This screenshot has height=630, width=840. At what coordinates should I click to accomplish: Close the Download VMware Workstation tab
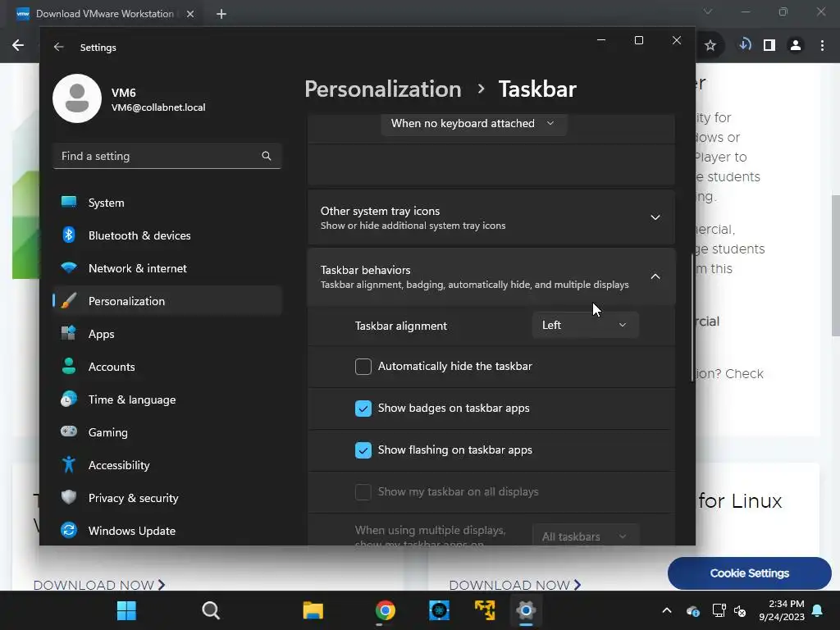coord(190,14)
